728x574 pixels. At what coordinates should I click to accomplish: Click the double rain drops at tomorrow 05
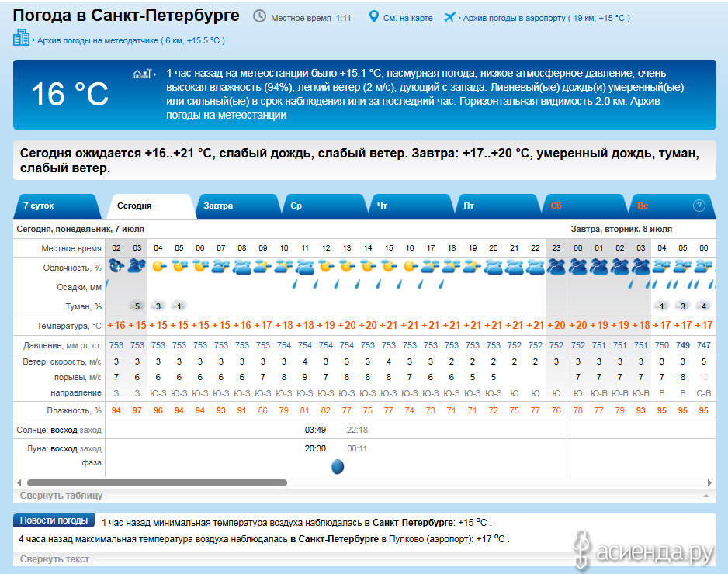[x=672, y=284]
